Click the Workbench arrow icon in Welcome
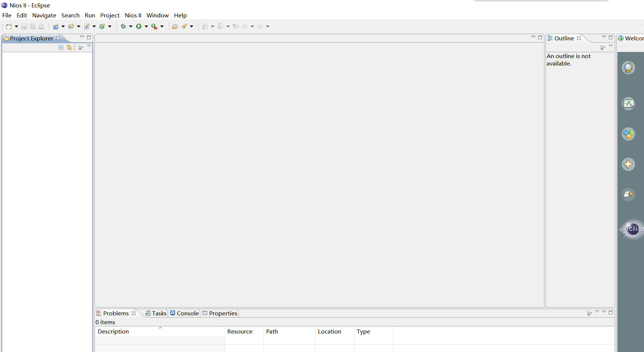 tap(628, 195)
